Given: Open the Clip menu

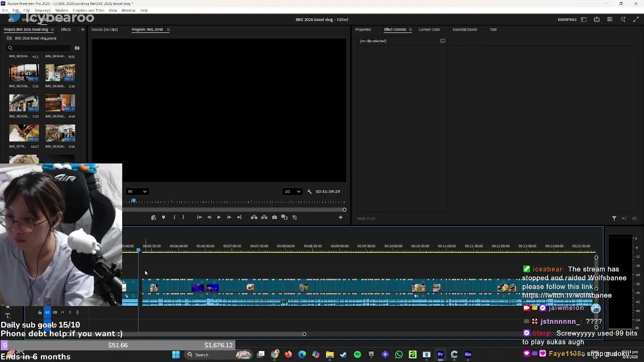Looking at the screenshot, I should click(x=27, y=11).
